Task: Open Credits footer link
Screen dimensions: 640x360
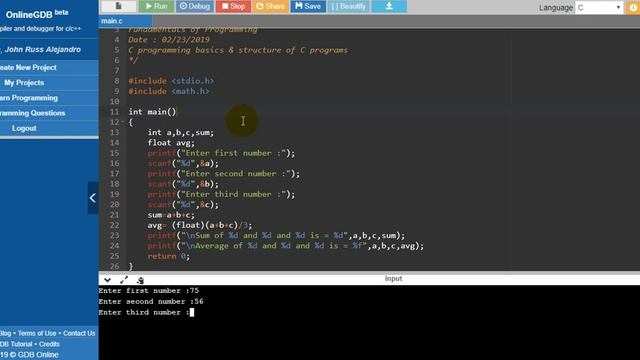Action: 49,344
